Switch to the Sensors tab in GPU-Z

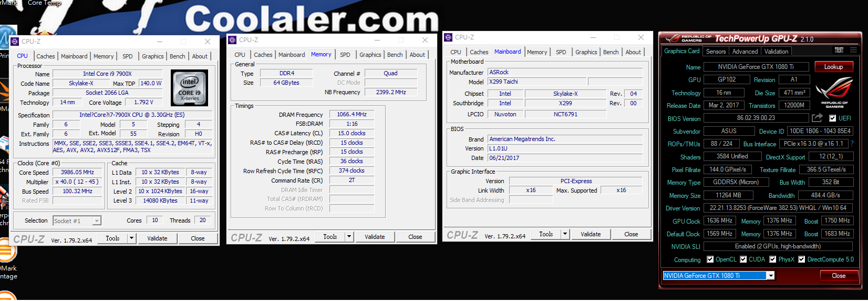pyautogui.click(x=716, y=52)
